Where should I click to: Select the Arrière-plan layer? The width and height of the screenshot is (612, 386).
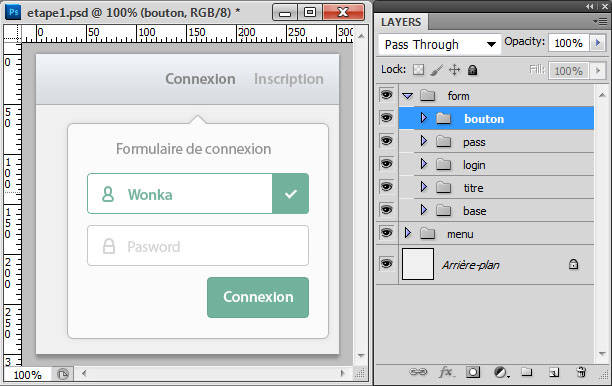496,264
